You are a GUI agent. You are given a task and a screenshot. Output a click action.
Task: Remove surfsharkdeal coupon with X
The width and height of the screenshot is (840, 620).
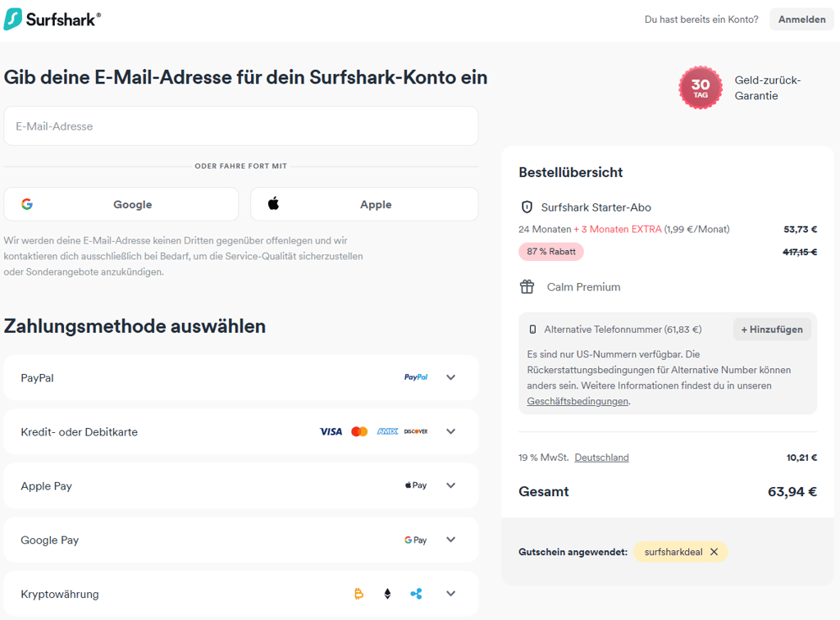pyautogui.click(x=714, y=552)
